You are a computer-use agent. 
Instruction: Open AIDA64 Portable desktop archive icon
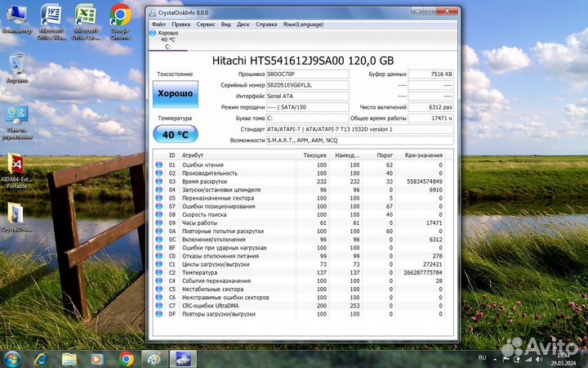[x=16, y=171]
